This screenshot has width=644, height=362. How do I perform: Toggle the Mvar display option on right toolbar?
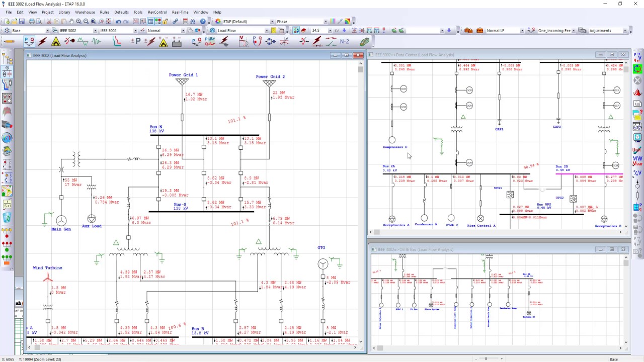coord(637,161)
